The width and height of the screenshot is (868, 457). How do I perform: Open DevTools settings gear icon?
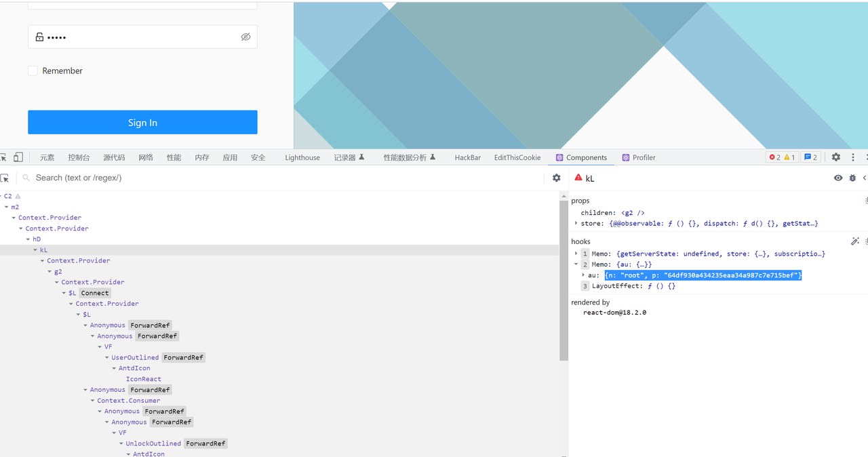(x=836, y=157)
